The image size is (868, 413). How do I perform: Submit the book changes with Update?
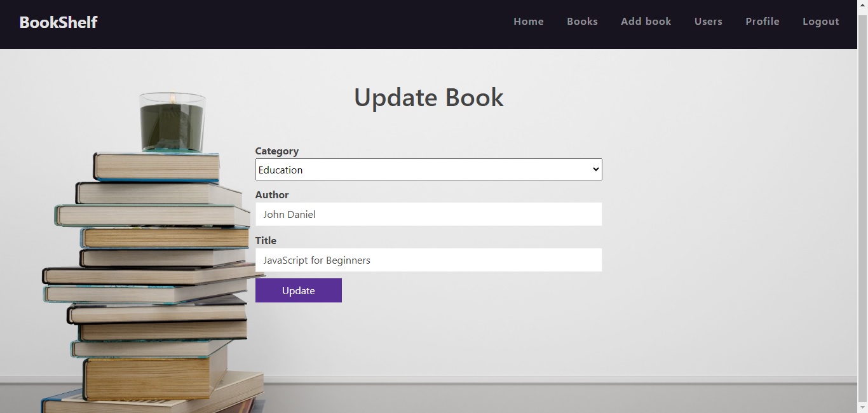point(298,290)
